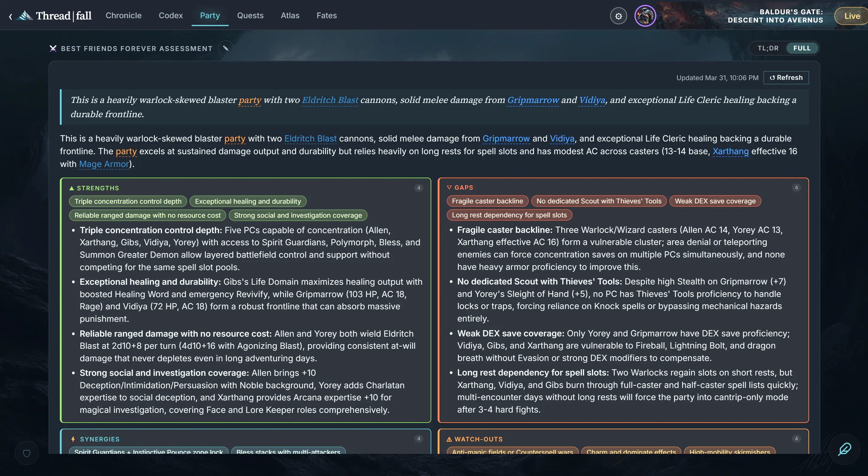The width and height of the screenshot is (868, 476).
Task: Click the Xarthang link in paragraph
Action: (x=730, y=151)
